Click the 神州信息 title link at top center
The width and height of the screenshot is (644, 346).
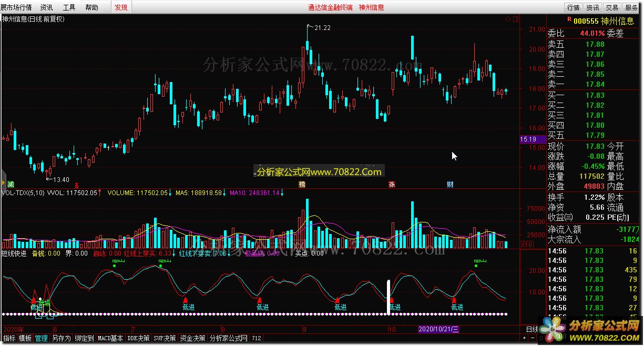pos(372,7)
